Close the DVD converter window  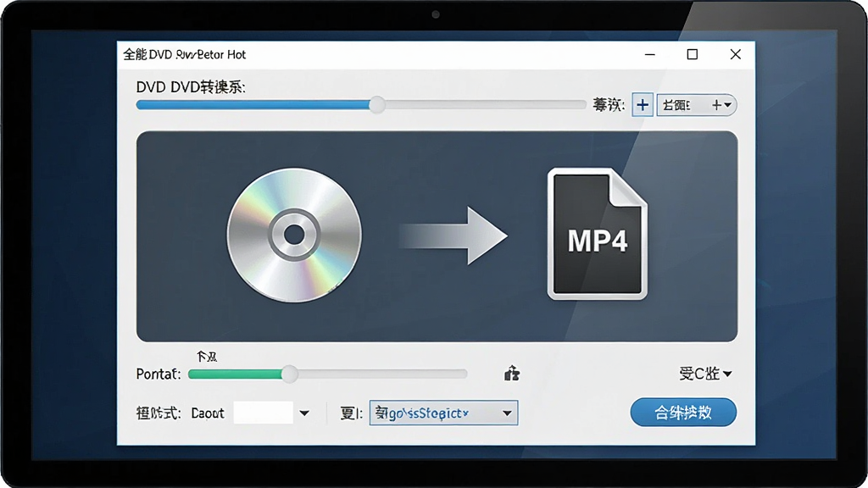(x=735, y=54)
